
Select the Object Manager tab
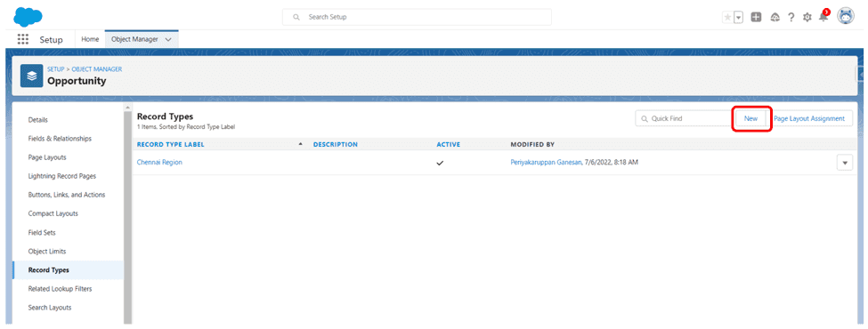(x=134, y=39)
